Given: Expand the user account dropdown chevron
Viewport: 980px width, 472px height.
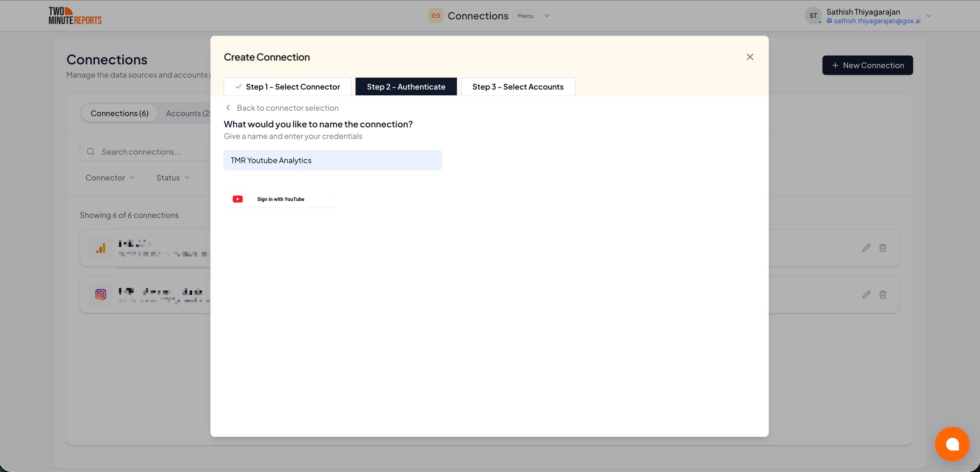Looking at the screenshot, I should [x=929, y=16].
